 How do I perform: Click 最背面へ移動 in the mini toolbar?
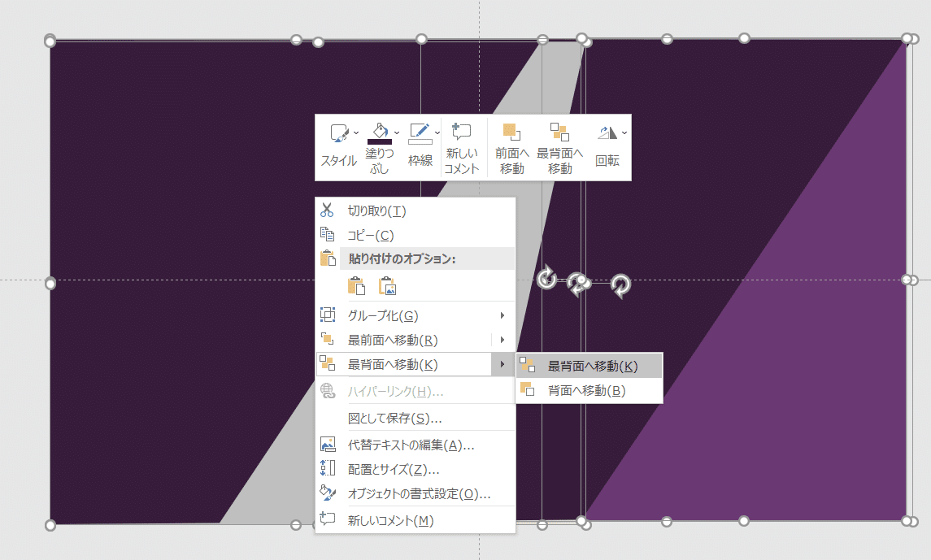click(559, 148)
